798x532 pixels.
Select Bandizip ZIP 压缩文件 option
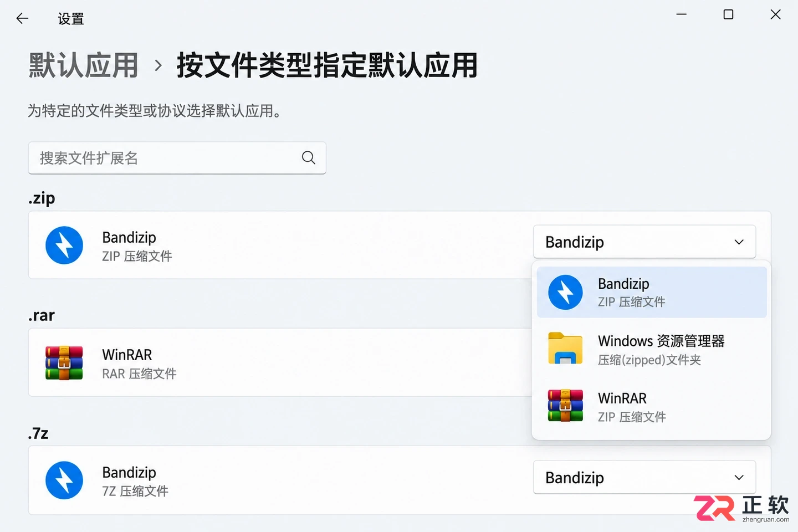pos(652,292)
